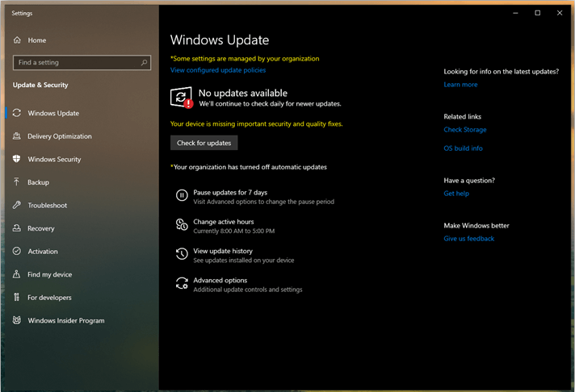Screen dimensions: 575x392
Task: Open the Activation settings page
Action: tap(43, 252)
